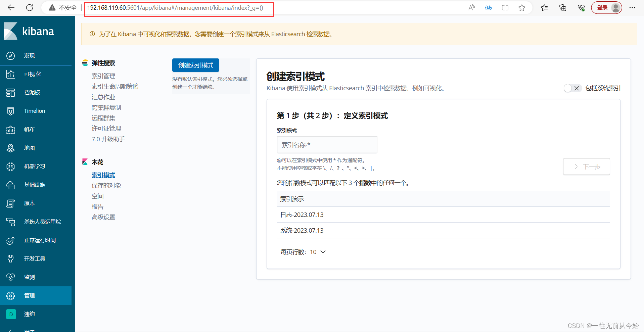Open Spaces (空间) link
This screenshot has width=644, height=332.
tap(98, 196)
